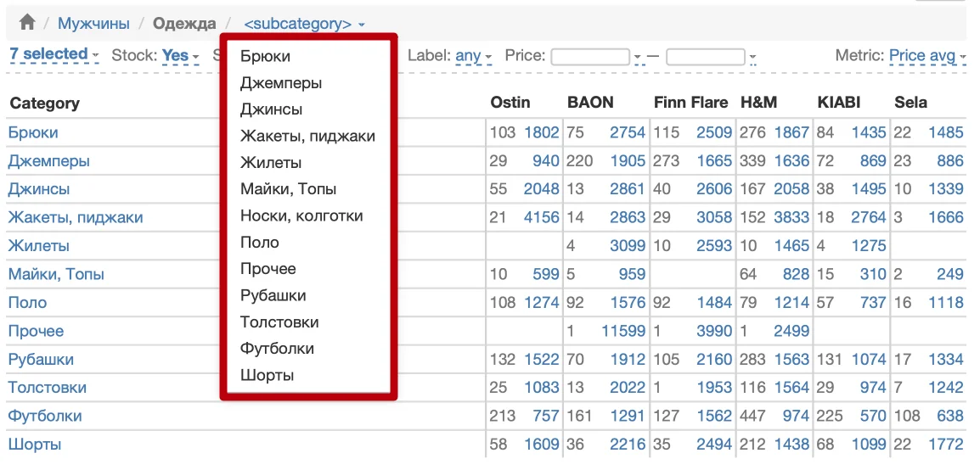Image resolution: width=980 pixels, height=470 pixels.
Task: Expand the <subcategory> dropdown
Action: [x=303, y=24]
